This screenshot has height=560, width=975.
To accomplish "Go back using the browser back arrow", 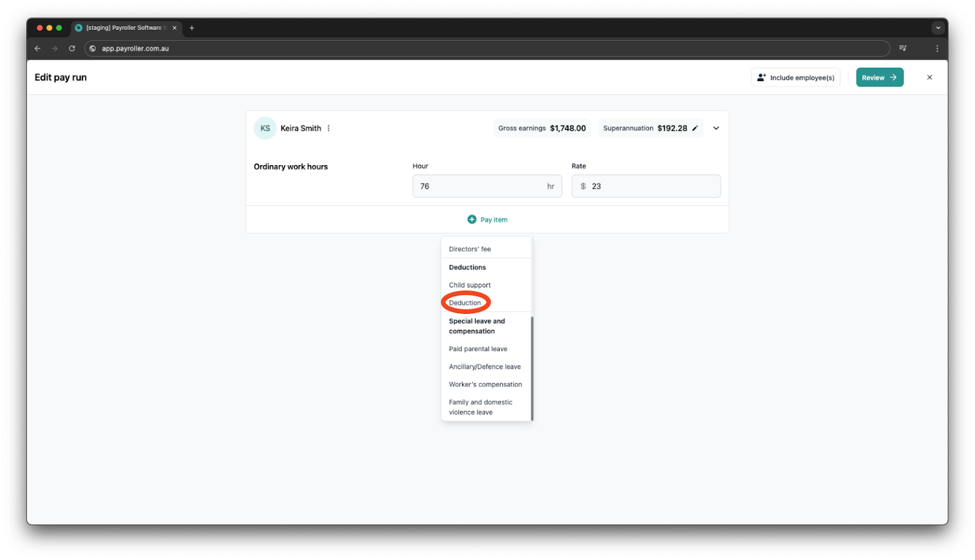I will point(38,48).
